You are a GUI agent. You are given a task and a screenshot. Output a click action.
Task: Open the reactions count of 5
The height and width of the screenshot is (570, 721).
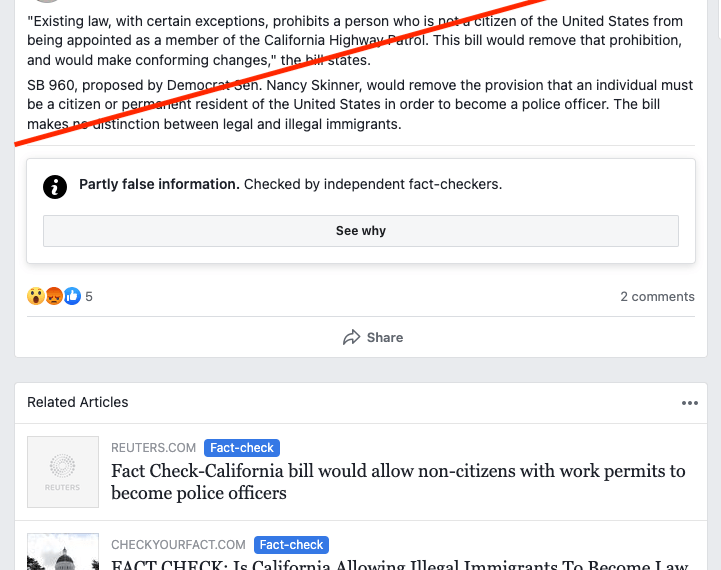coord(89,297)
